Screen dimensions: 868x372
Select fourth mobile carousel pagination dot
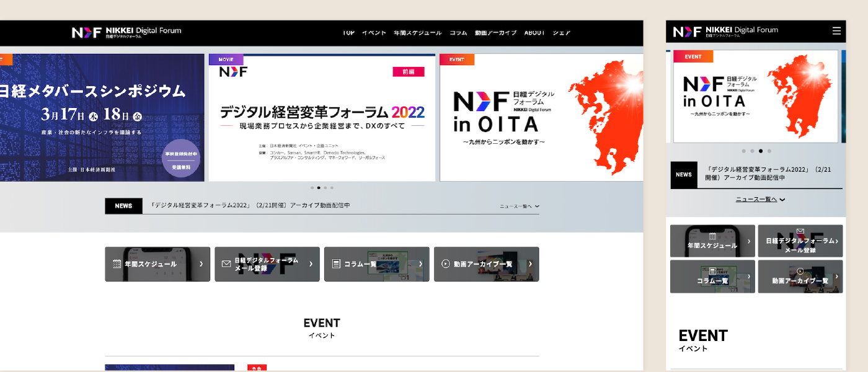click(x=769, y=151)
